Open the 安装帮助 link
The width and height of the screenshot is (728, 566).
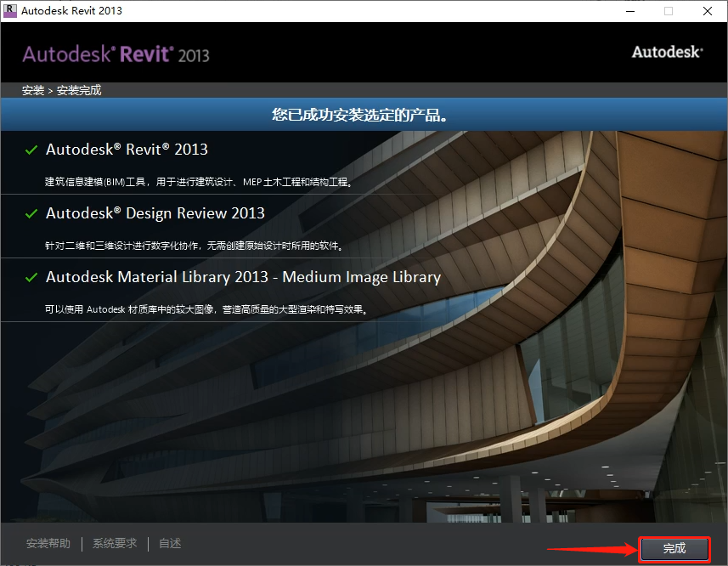point(48,544)
